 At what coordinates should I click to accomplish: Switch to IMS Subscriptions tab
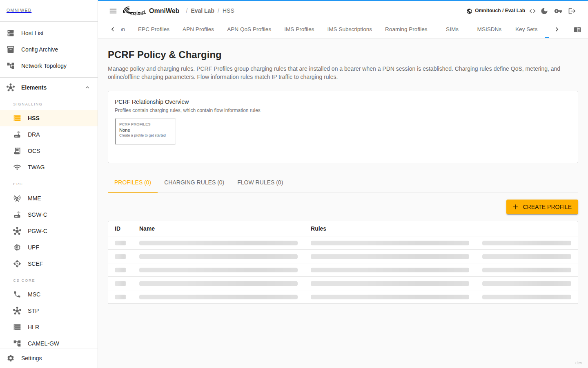click(x=350, y=29)
